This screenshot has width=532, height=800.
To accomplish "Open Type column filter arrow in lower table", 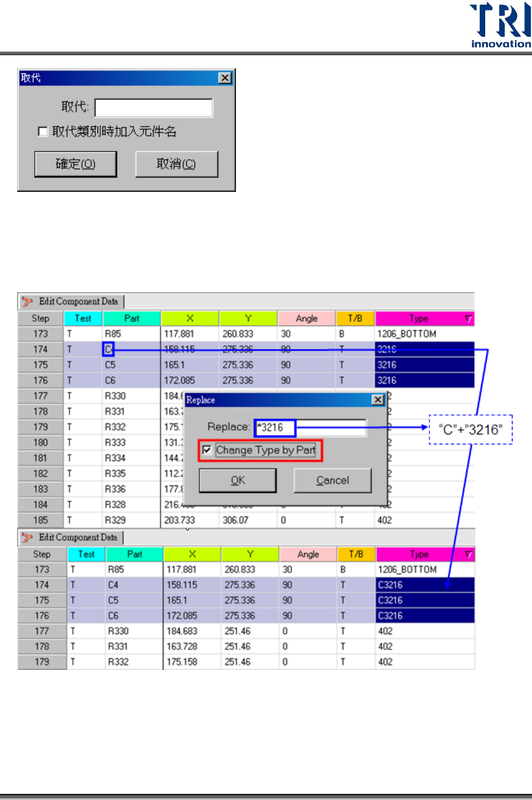I will click(468, 554).
